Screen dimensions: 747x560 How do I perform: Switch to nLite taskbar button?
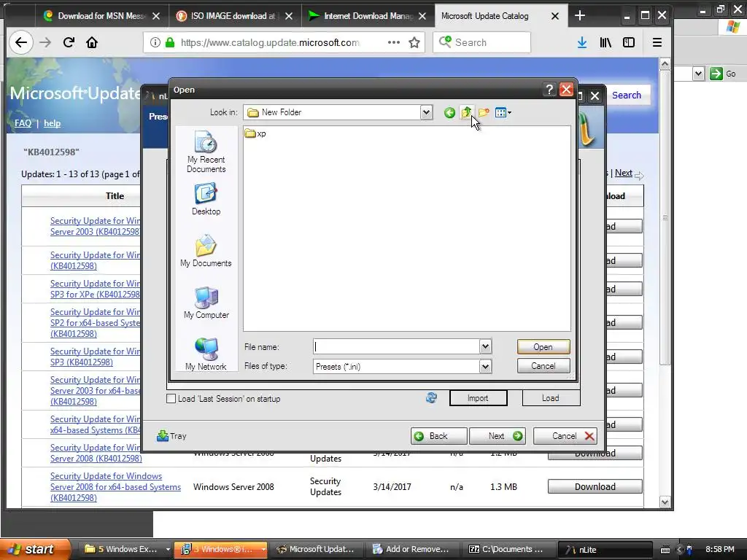[x=605, y=549]
